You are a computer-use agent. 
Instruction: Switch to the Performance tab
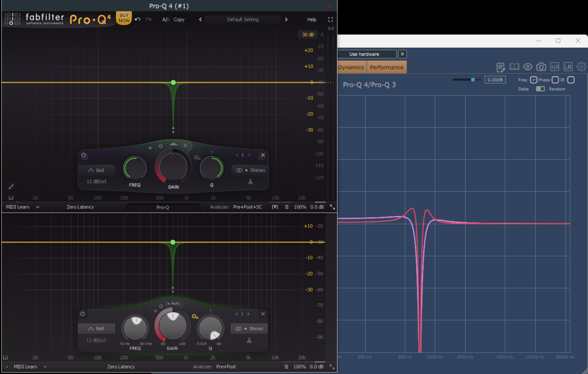pos(386,67)
